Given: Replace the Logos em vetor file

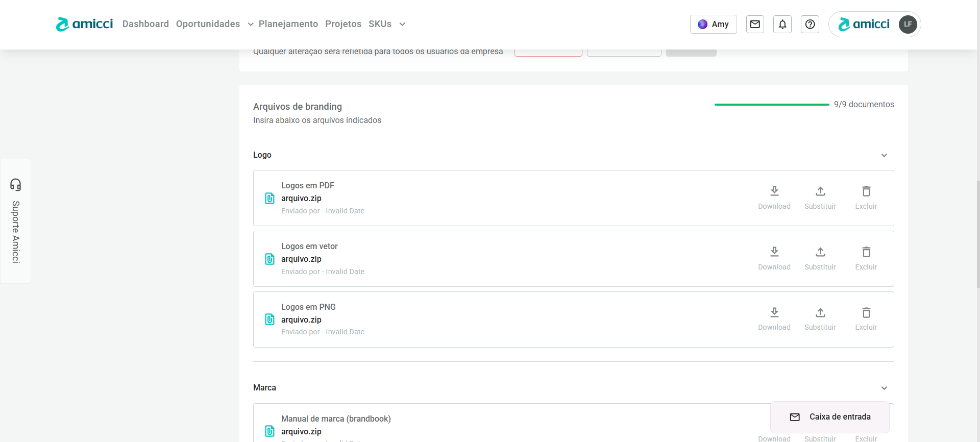Looking at the screenshot, I should click(820, 258).
